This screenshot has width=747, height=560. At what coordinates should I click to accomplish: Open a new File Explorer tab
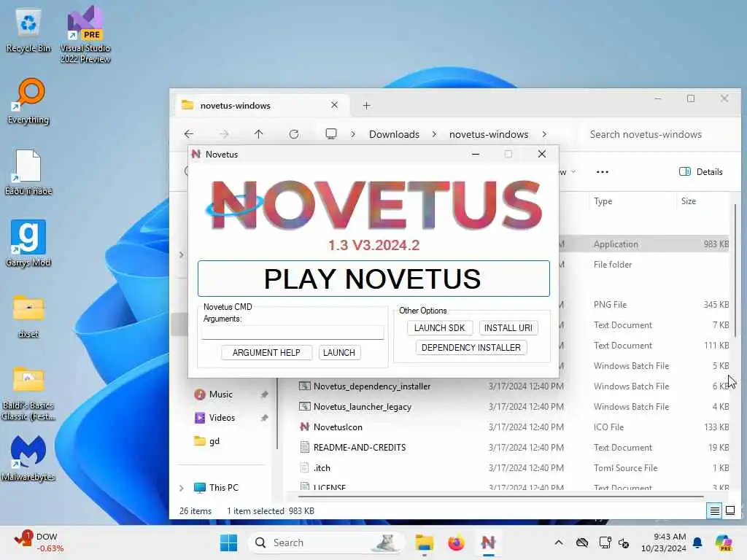(366, 105)
